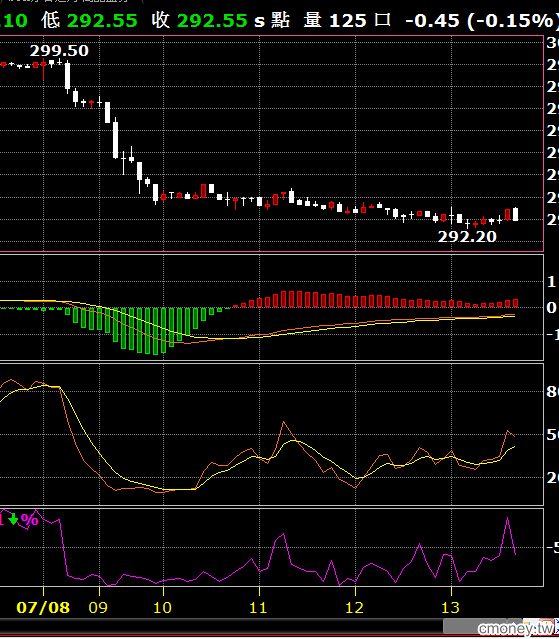559x639 pixels.
Task: Click the 13 hour marker on time axis
Action: point(451,608)
